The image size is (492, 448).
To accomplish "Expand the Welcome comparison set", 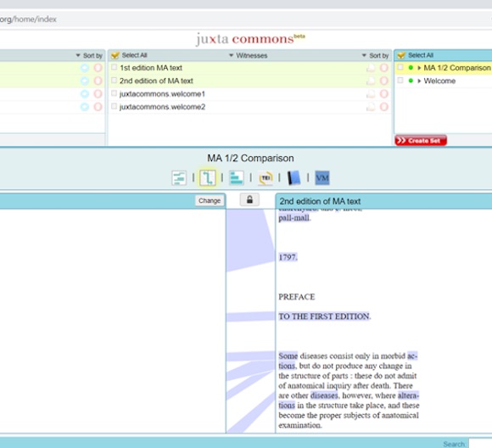I will tap(419, 81).
